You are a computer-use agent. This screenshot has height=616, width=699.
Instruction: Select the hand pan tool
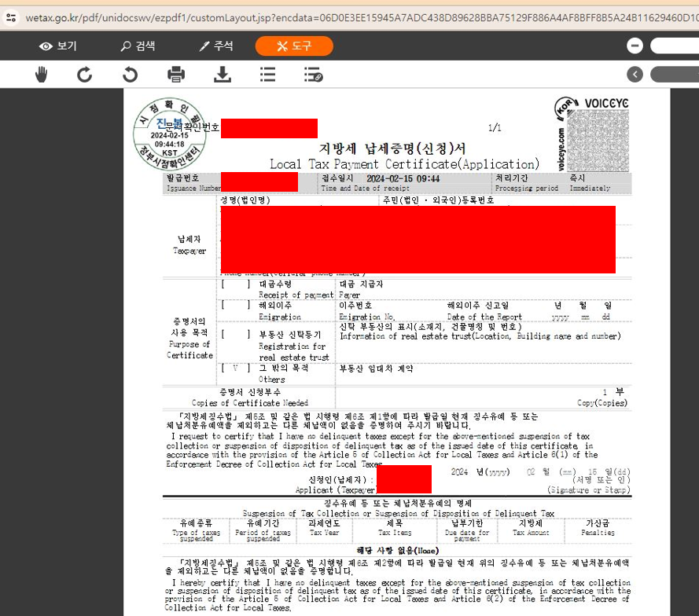coord(42,75)
